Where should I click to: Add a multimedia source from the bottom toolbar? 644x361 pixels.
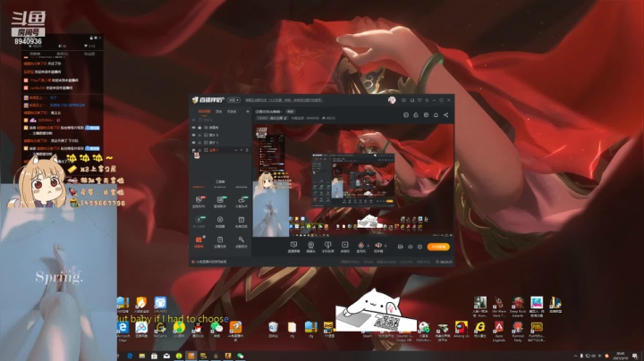tap(345, 247)
